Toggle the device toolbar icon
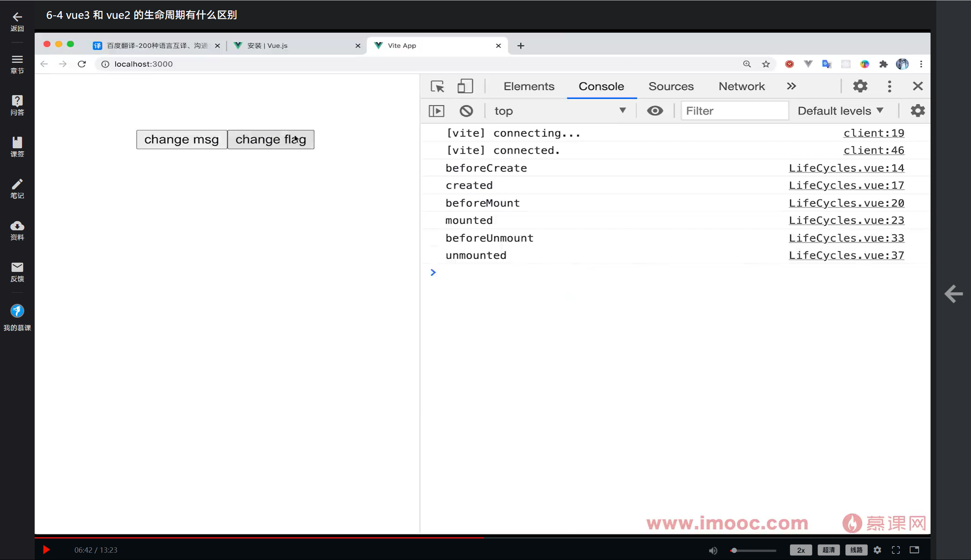 click(x=465, y=86)
